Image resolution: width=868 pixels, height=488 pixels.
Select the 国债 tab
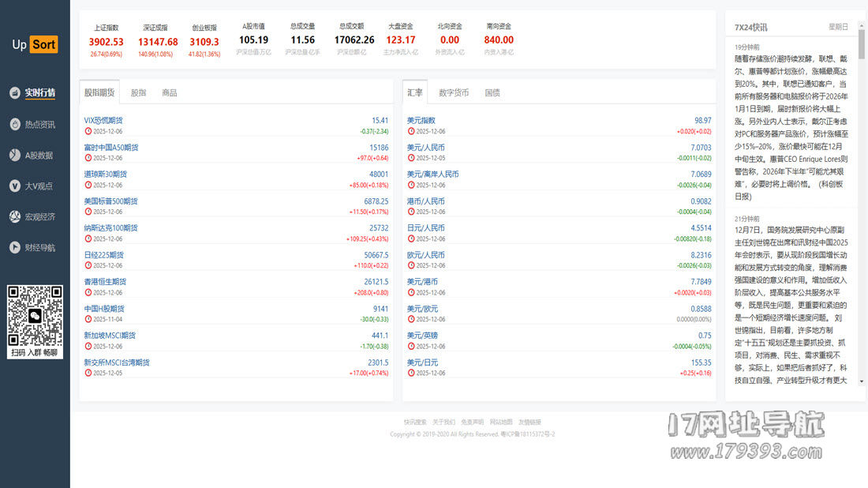point(492,93)
